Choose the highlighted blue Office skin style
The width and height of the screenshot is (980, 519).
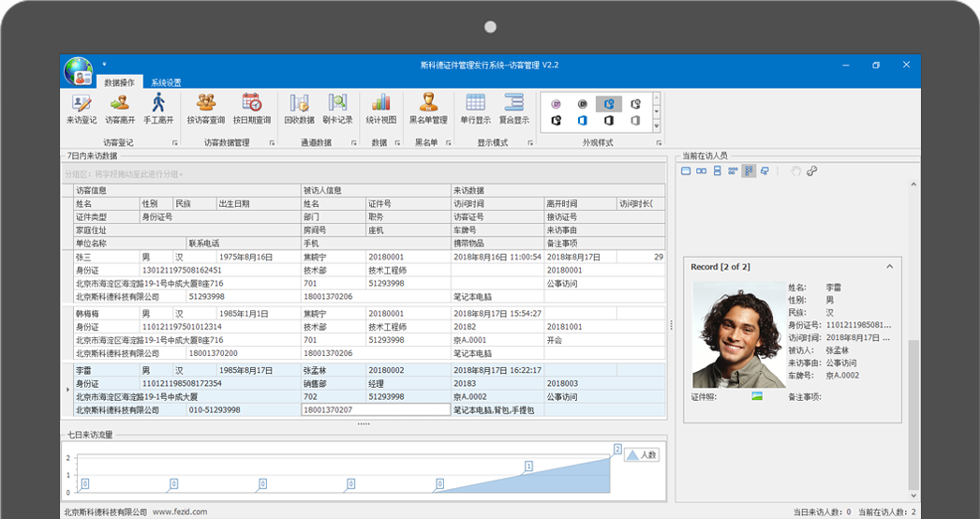(609, 104)
